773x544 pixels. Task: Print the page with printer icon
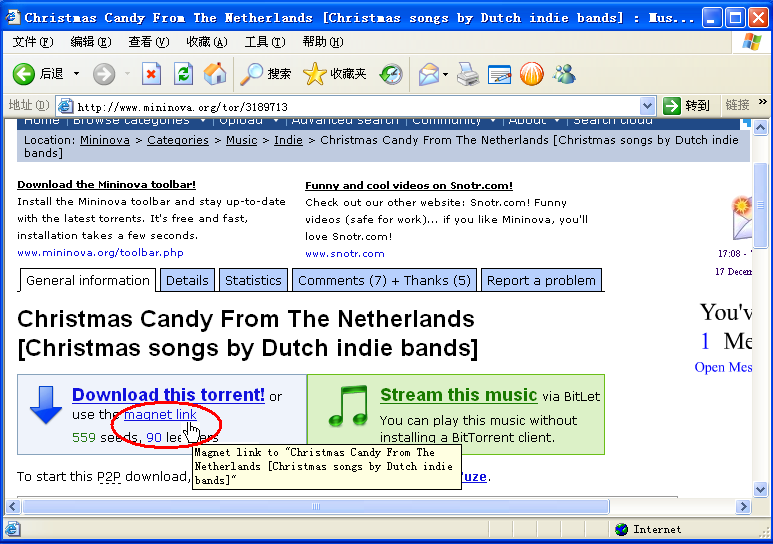[x=467, y=74]
